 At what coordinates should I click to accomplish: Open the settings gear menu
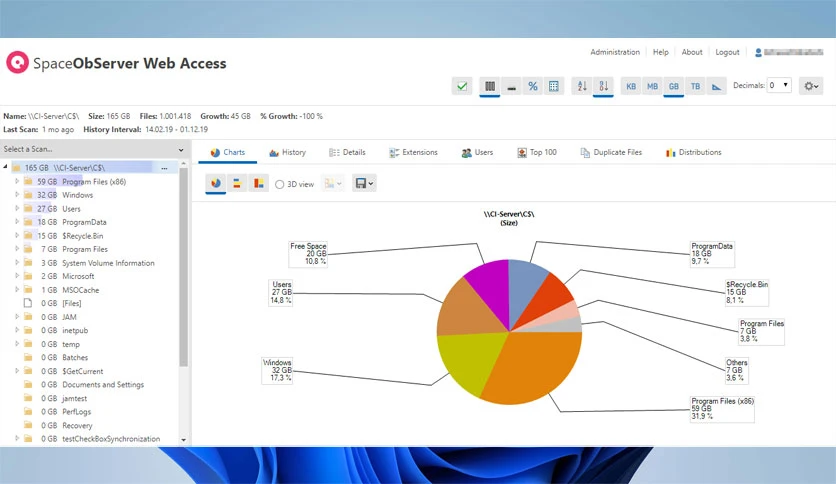pyautogui.click(x=811, y=86)
